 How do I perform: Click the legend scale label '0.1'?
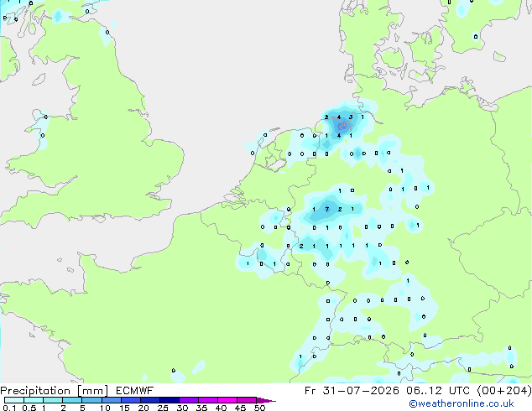(8, 408)
